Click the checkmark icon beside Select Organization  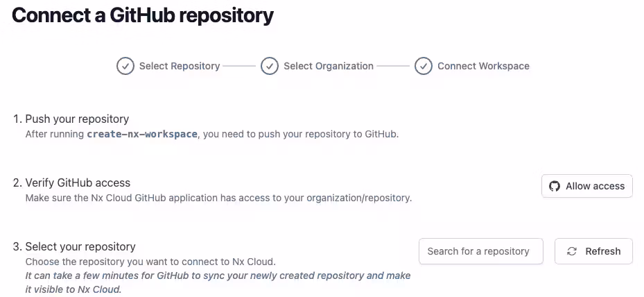tap(269, 66)
